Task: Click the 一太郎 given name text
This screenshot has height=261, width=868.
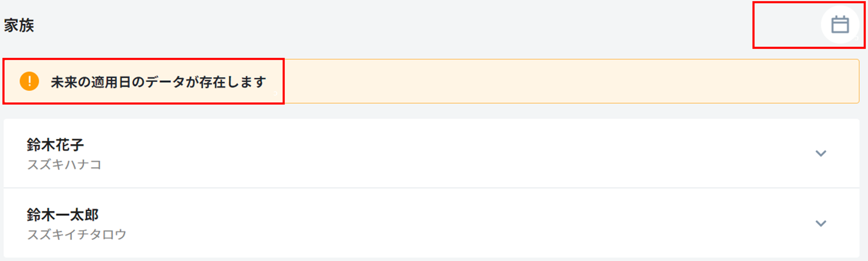Action: tap(77, 215)
